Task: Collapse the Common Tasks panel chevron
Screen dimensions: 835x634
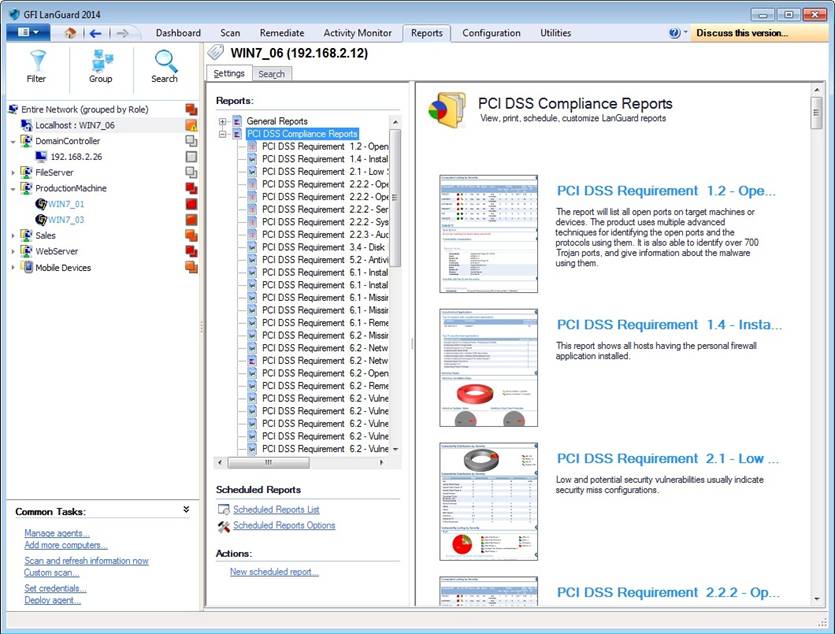Action: click(x=186, y=509)
